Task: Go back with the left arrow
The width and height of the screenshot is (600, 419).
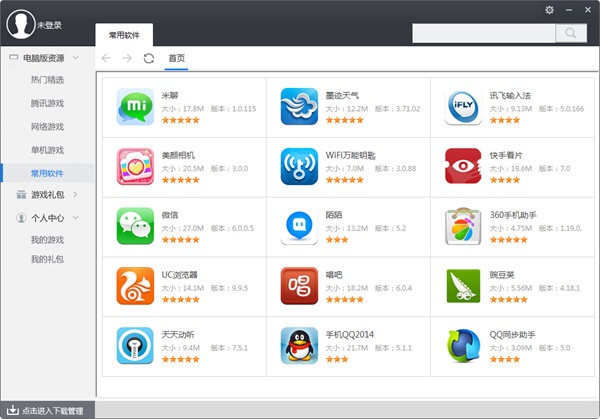Action: pyautogui.click(x=106, y=58)
